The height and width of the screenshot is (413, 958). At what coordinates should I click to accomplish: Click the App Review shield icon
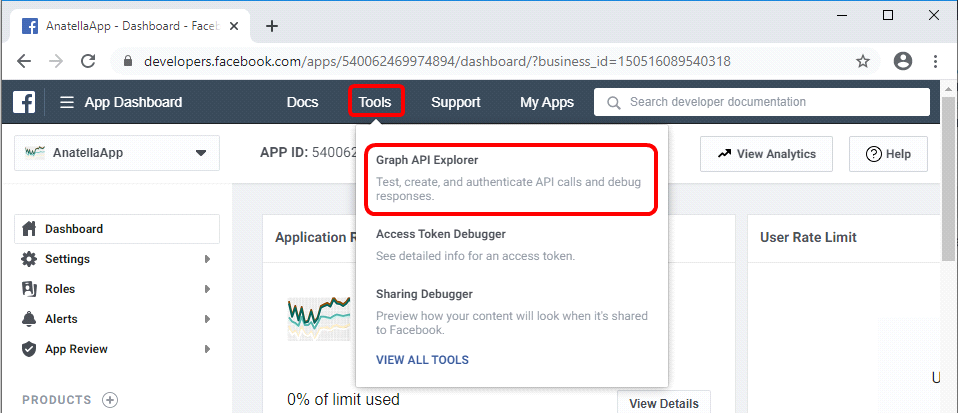coord(29,349)
